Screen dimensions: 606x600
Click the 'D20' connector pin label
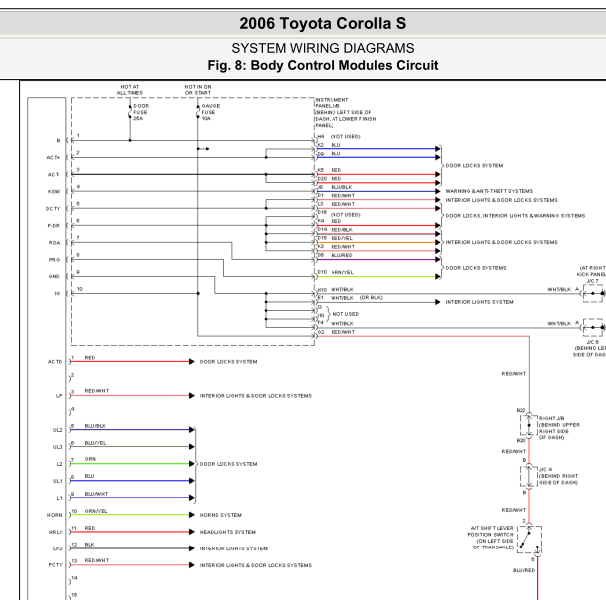[322, 179]
